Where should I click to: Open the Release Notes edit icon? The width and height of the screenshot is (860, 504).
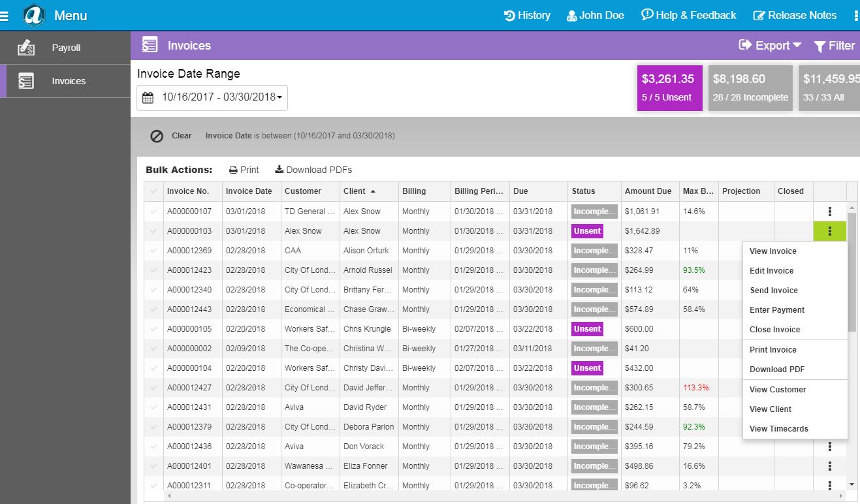(x=759, y=16)
